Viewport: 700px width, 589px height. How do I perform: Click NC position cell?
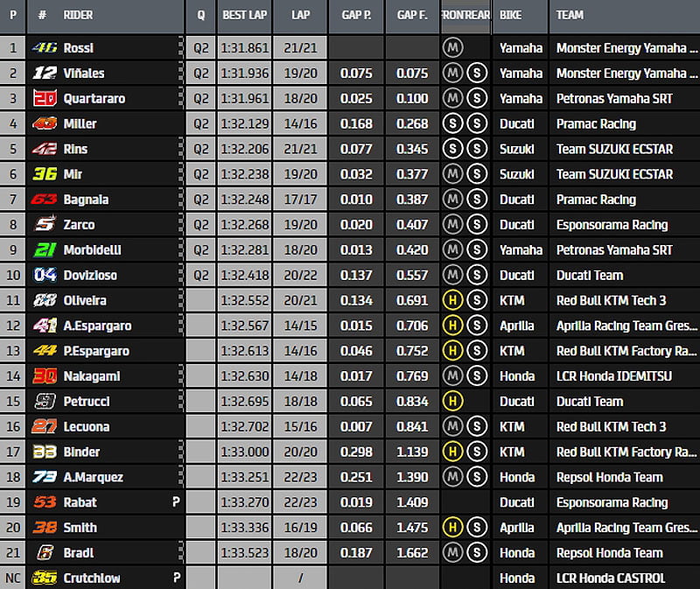click(x=13, y=578)
